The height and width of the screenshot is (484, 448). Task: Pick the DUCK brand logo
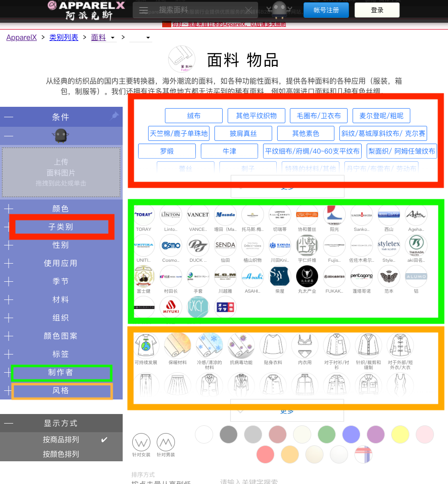pos(198,246)
